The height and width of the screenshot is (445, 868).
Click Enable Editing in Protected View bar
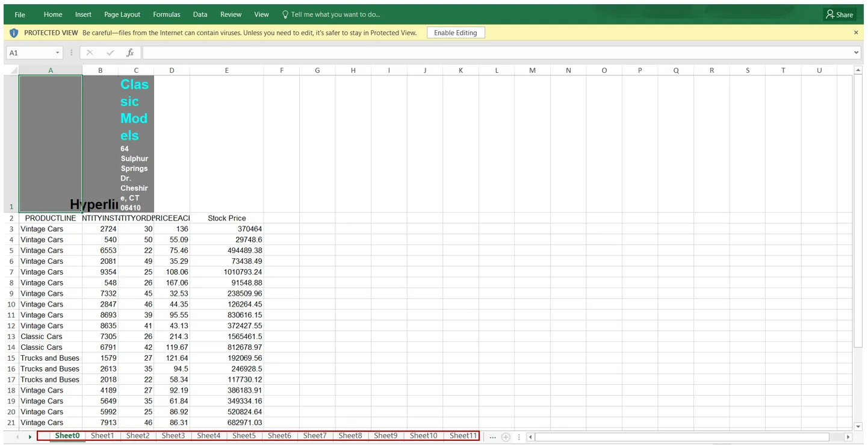[x=456, y=33]
